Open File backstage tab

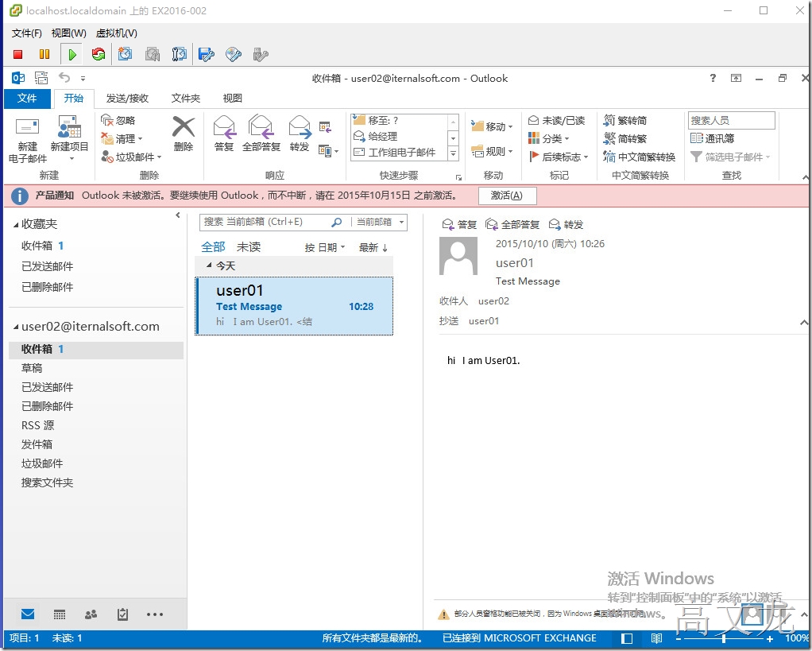[x=27, y=99]
